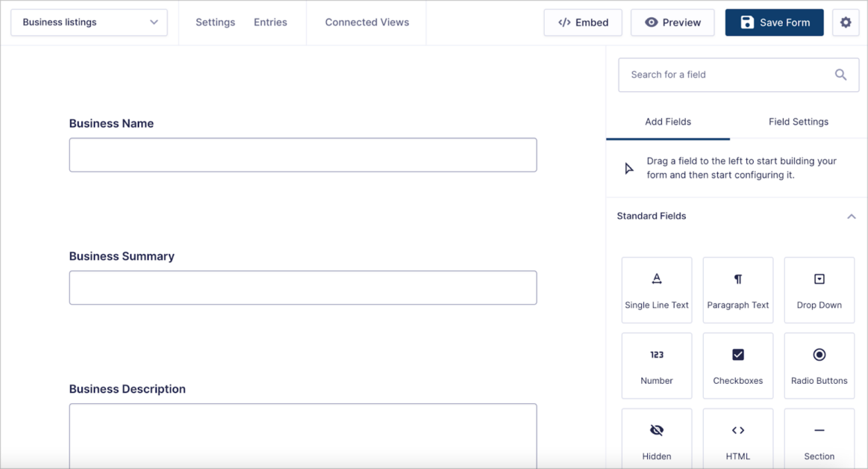Click the Save Form button
This screenshot has height=469, width=868.
(x=774, y=22)
